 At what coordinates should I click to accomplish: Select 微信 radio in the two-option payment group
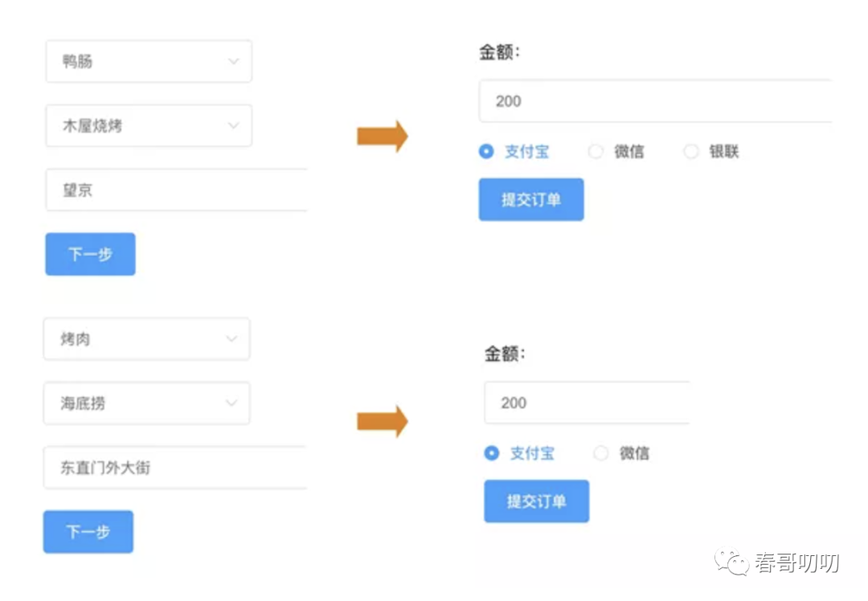[x=601, y=453]
